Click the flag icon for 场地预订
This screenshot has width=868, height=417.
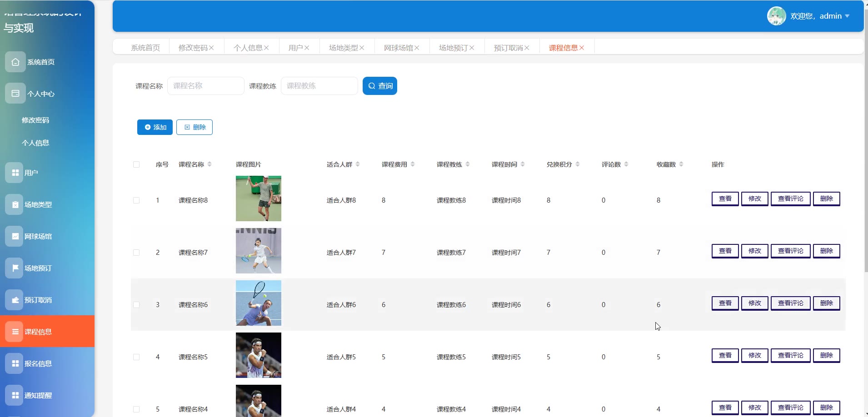tap(15, 268)
